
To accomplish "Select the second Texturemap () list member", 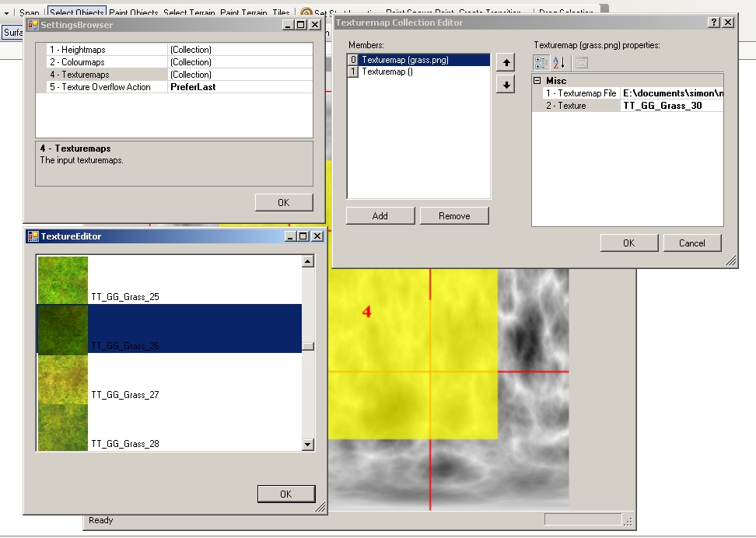I will click(387, 72).
